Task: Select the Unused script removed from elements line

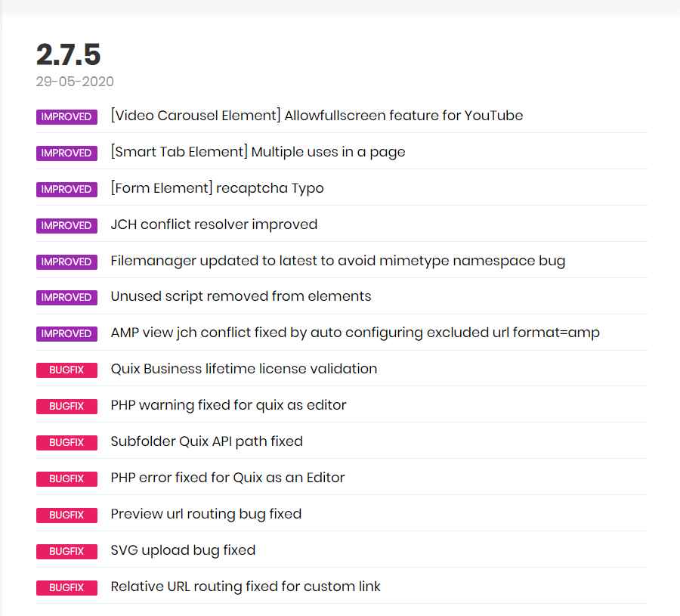Action: point(241,296)
